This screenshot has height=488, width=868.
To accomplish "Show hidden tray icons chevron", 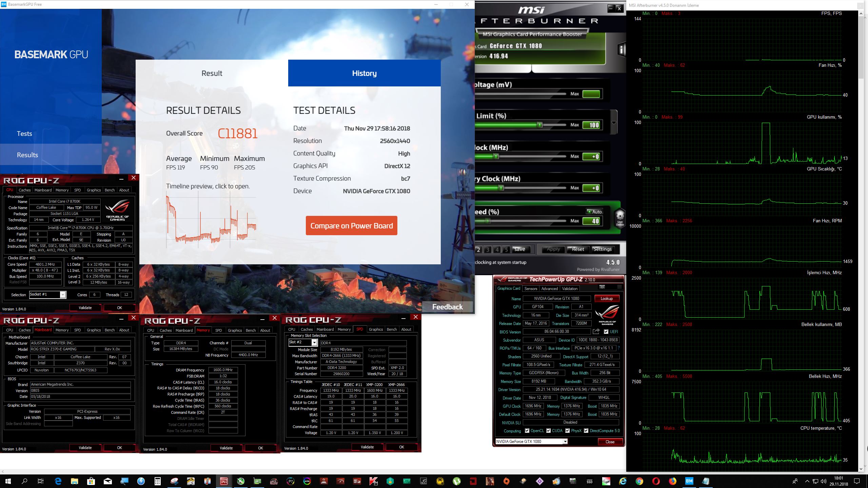I will pos(807,481).
